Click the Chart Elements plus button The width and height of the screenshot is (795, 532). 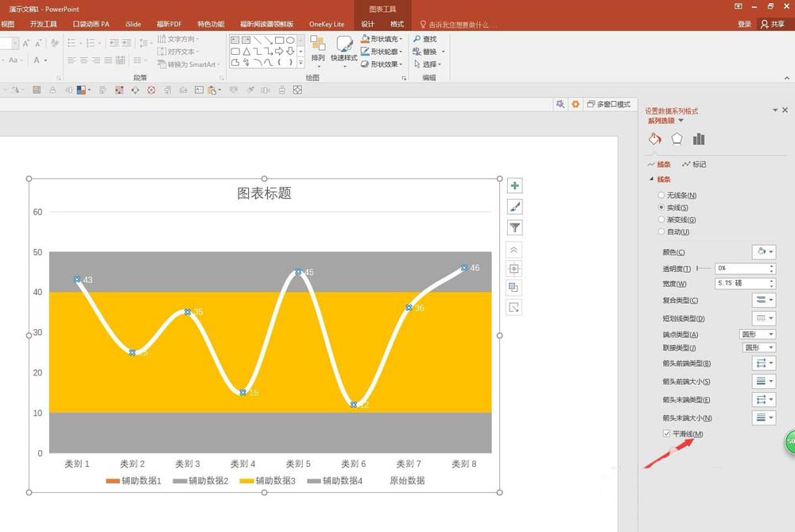514,185
